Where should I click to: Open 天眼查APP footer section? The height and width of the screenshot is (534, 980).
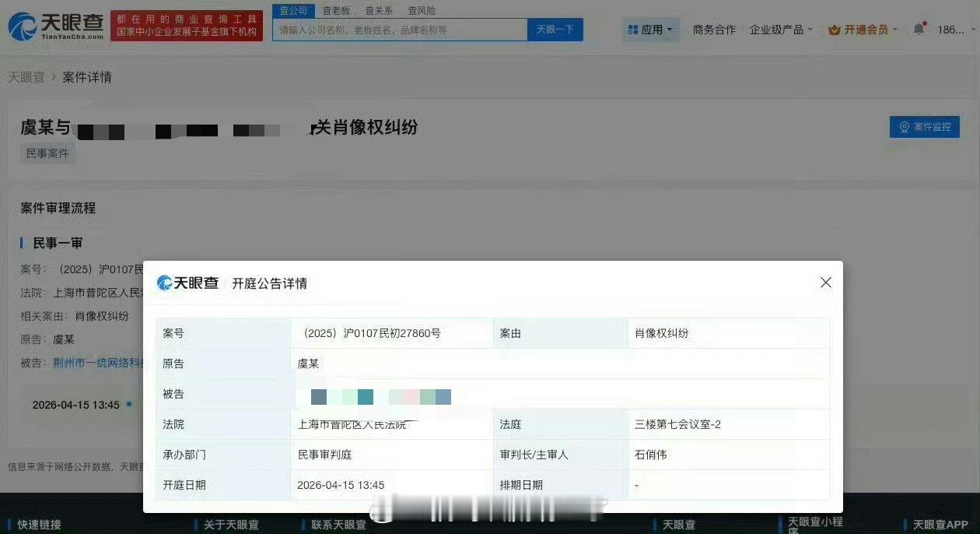pyautogui.click(x=940, y=525)
